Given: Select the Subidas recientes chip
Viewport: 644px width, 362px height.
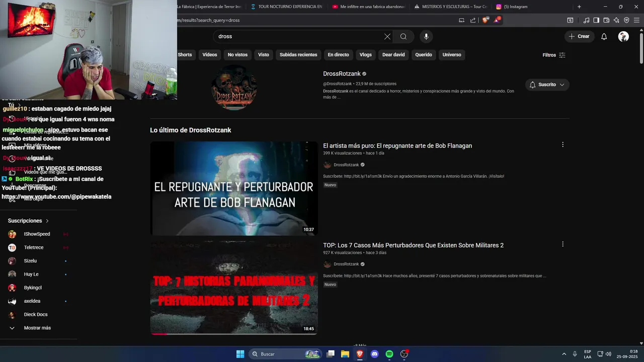Looking at the screenshot, I should pyautogui.click(x=298, y=55).
